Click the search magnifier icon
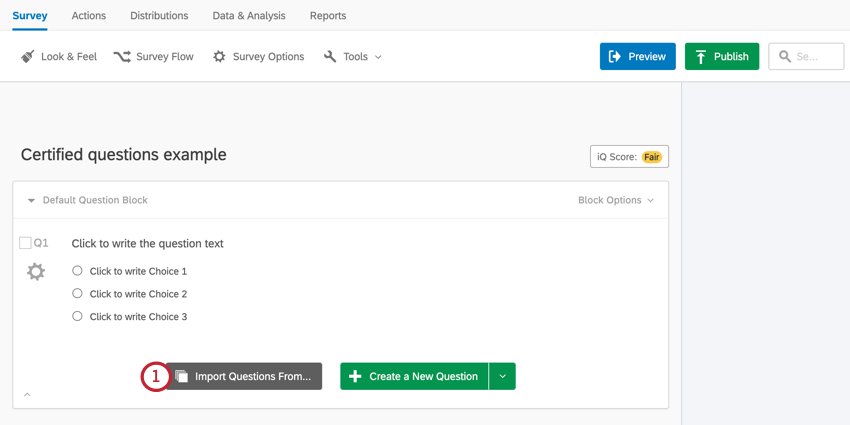The width and height of the screenshot is (850, 425). [785, 57]
